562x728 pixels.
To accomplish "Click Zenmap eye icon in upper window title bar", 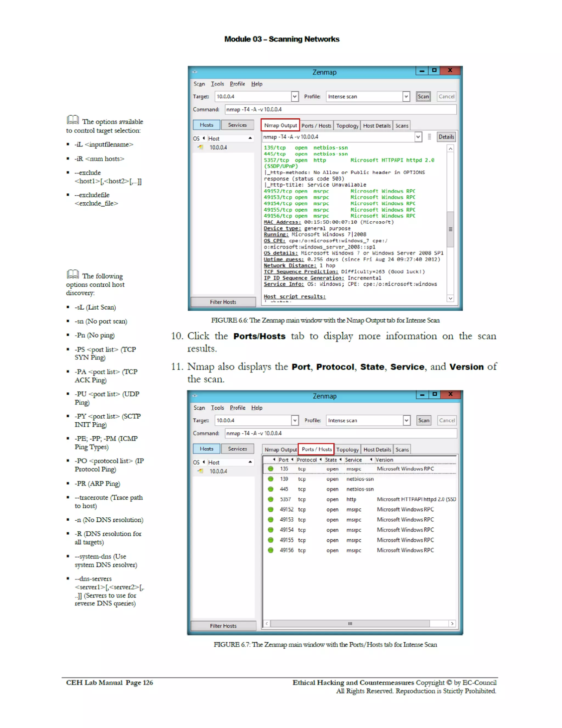I will click(195, 72).
